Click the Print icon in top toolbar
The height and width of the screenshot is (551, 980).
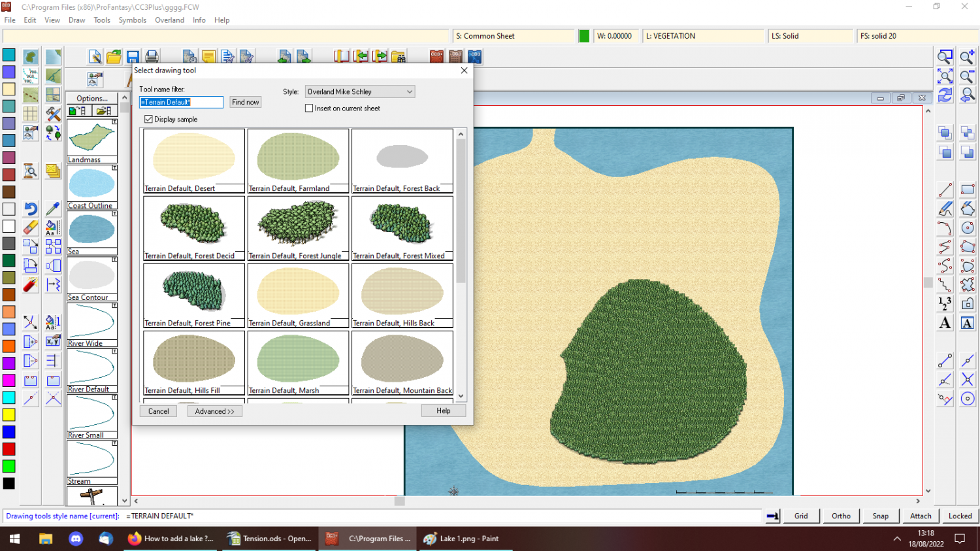[x=152, y=57]
